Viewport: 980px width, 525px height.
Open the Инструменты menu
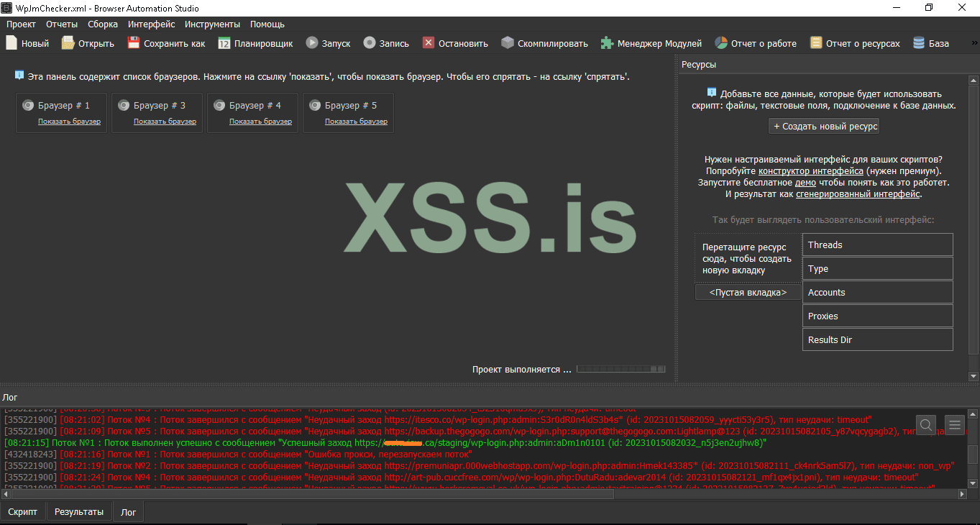[x=212, y=24]
